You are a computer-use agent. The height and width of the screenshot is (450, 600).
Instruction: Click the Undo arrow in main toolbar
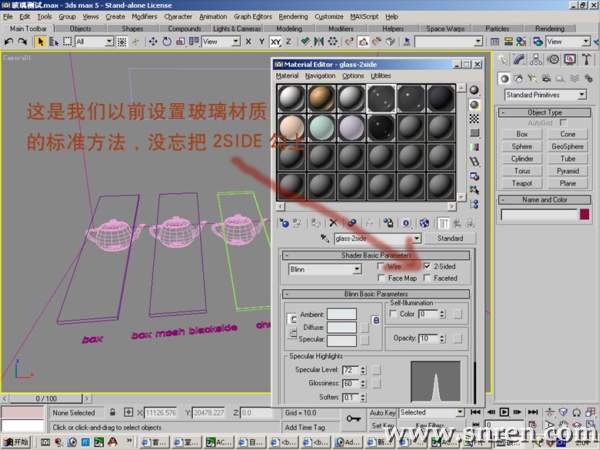point(8,41)
